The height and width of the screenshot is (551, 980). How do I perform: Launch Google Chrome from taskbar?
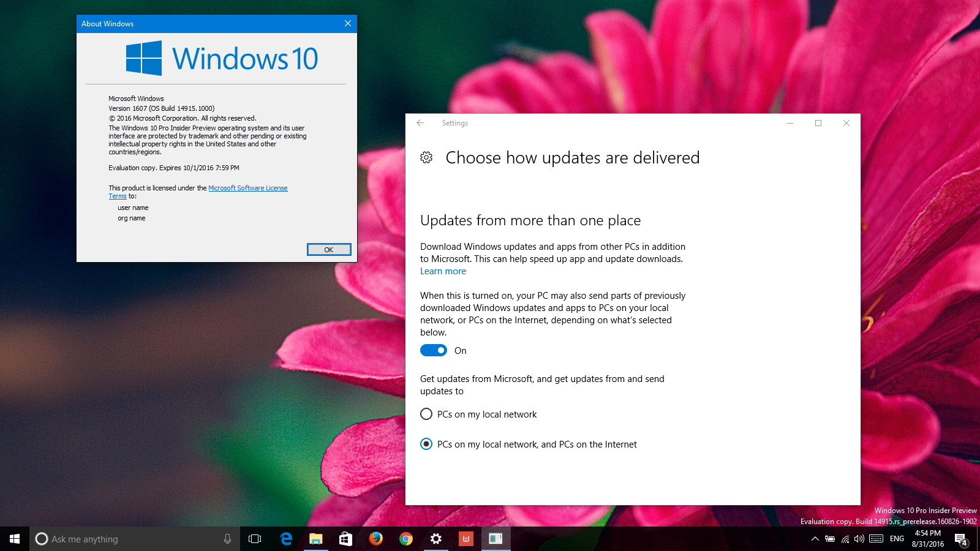click(x=406, y=539)
